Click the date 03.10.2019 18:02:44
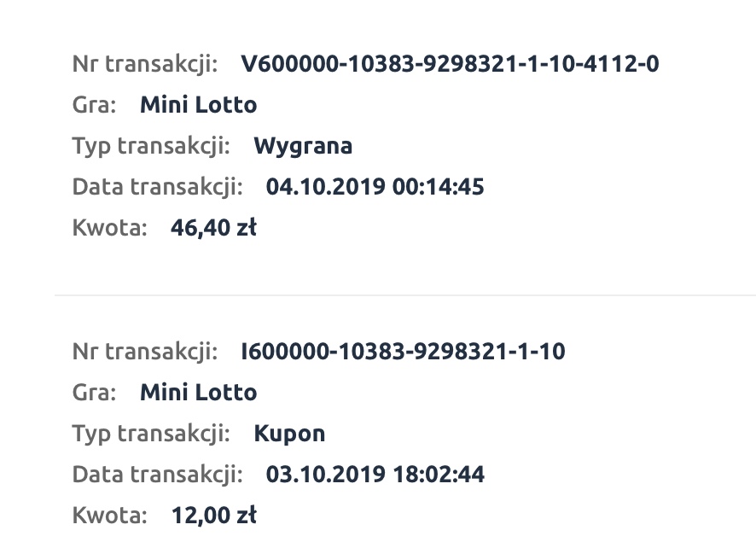Screen dimensions: 756x542 coord(375,474)
